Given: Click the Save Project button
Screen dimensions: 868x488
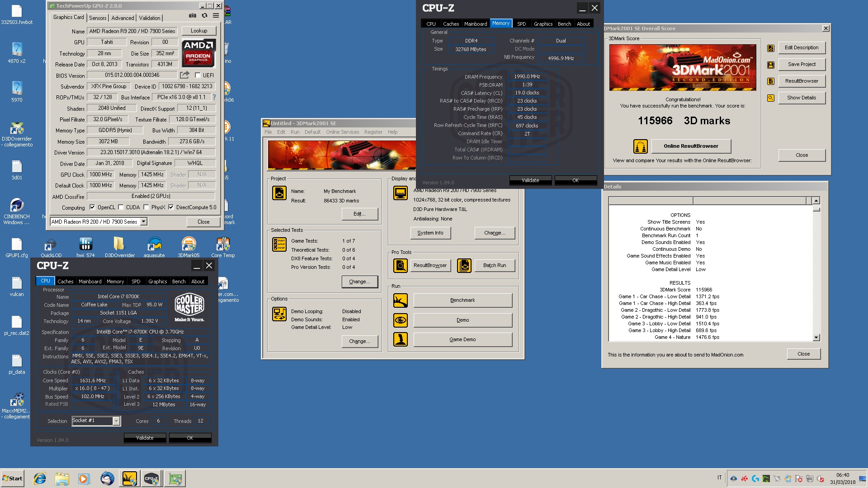Looking at the screenshot, I should tap(802, 64).
